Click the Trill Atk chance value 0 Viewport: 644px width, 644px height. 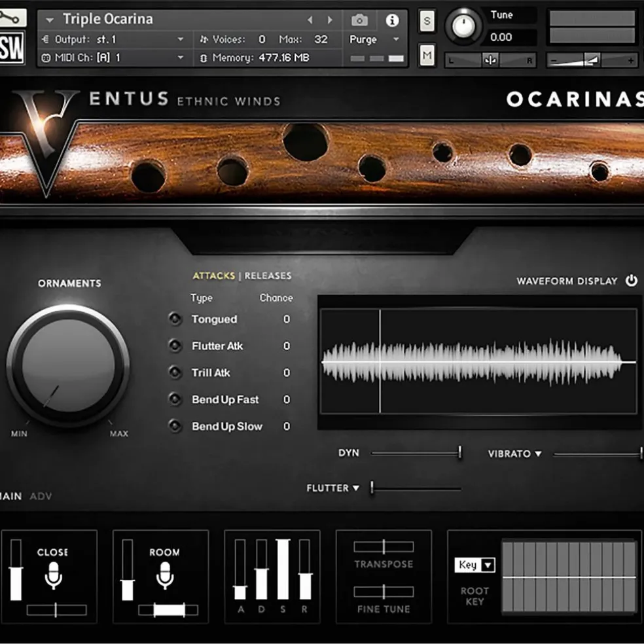click(287, 372)
